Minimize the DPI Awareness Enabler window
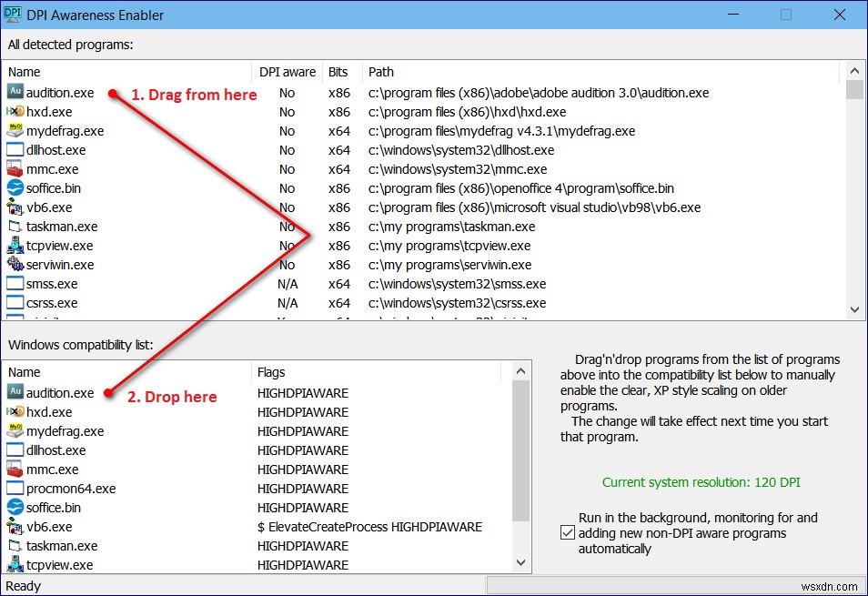868x596 pixels. point(733,15)
